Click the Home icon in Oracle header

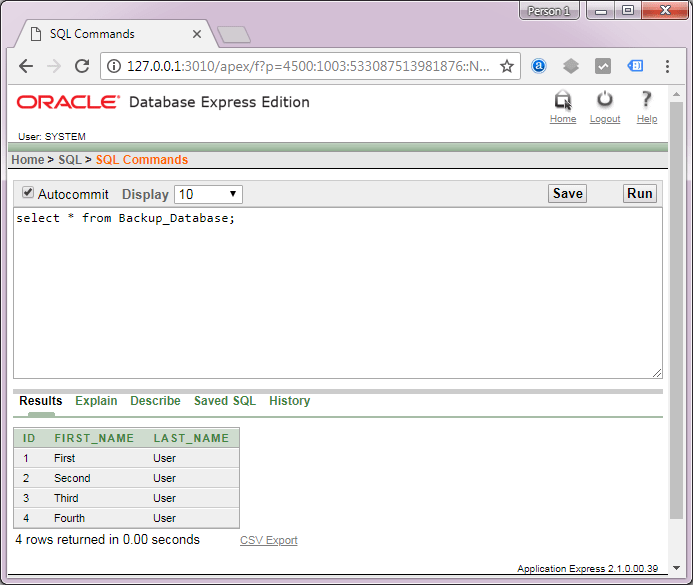(563, 100)
